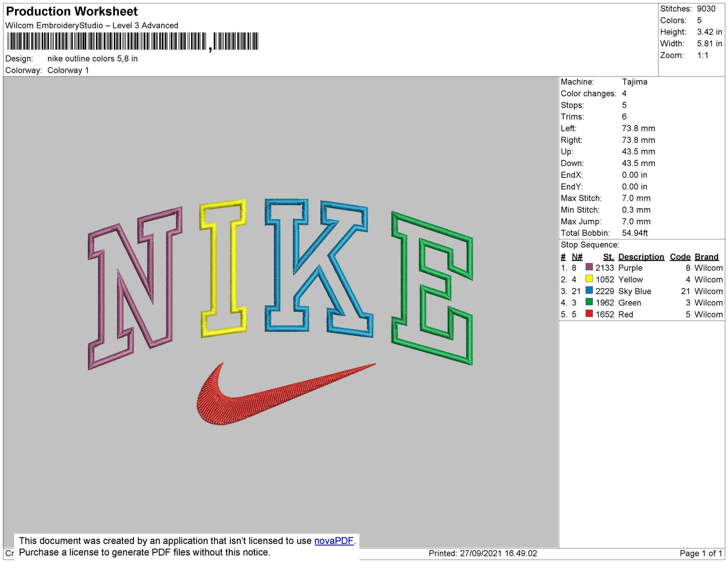The image size is (728, 563).
Task: Click the yellow color swatch for 1052
Action: pyautogui.click(x=589, y=278)
